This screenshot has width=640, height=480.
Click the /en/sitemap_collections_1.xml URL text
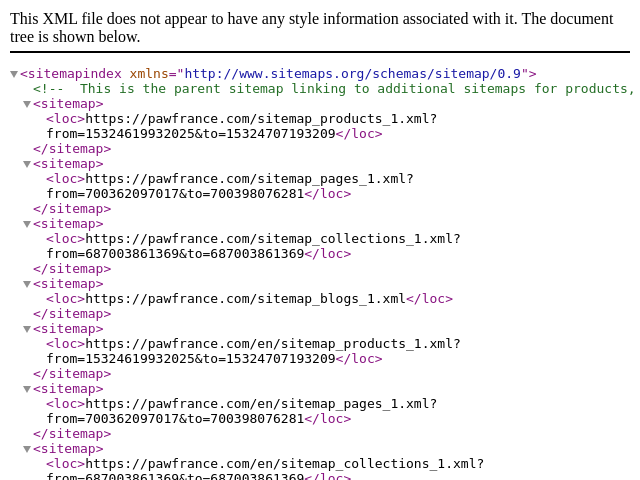(284, 464)
